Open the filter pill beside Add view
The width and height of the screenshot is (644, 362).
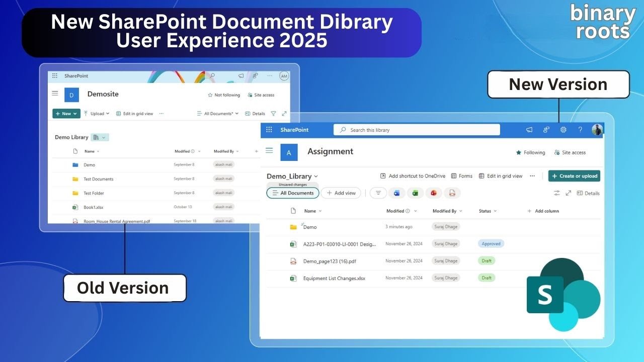coord(378,193)
